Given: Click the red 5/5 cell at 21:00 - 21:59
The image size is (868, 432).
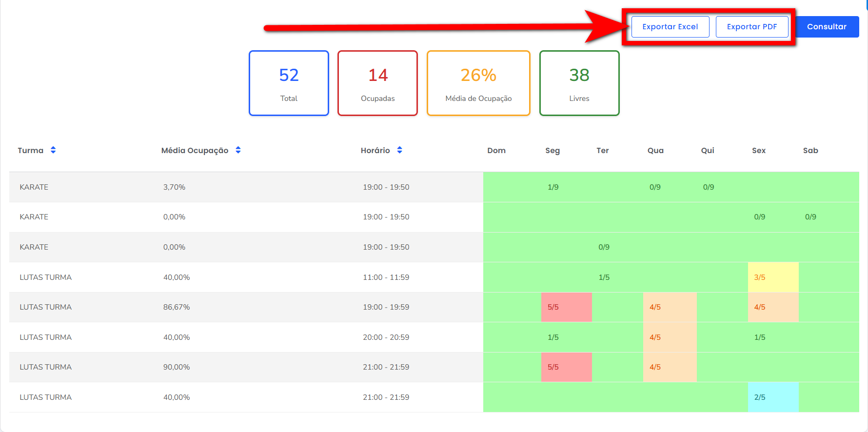Looking at the screenshot, I should tap(566, 367).
